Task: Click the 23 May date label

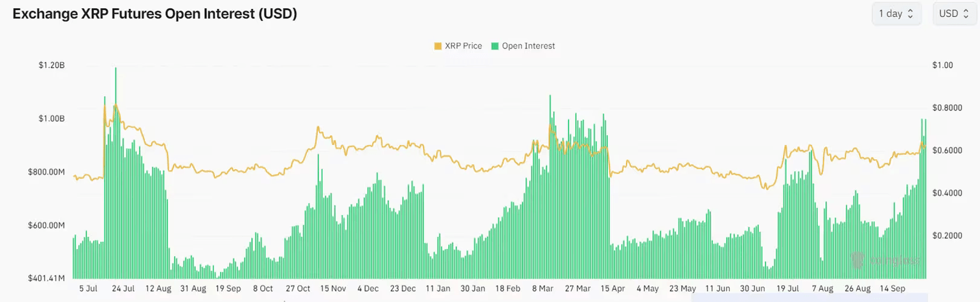Action: pos(682,289)
